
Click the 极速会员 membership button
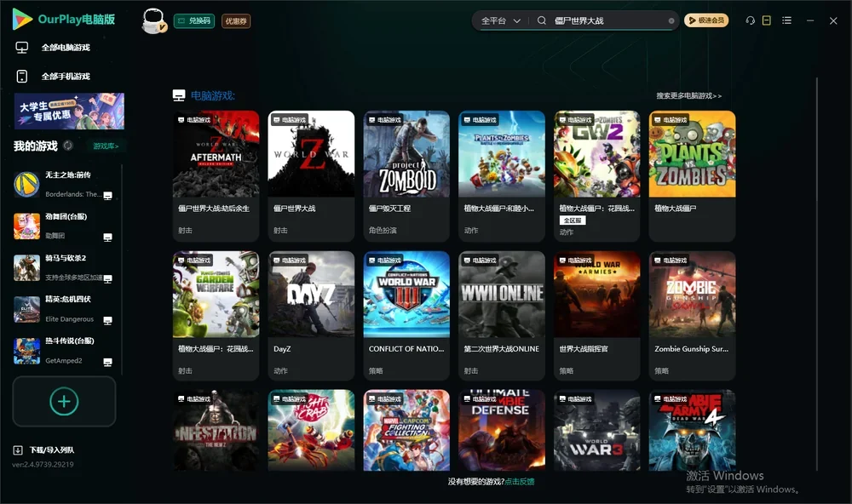click(705, 20)
